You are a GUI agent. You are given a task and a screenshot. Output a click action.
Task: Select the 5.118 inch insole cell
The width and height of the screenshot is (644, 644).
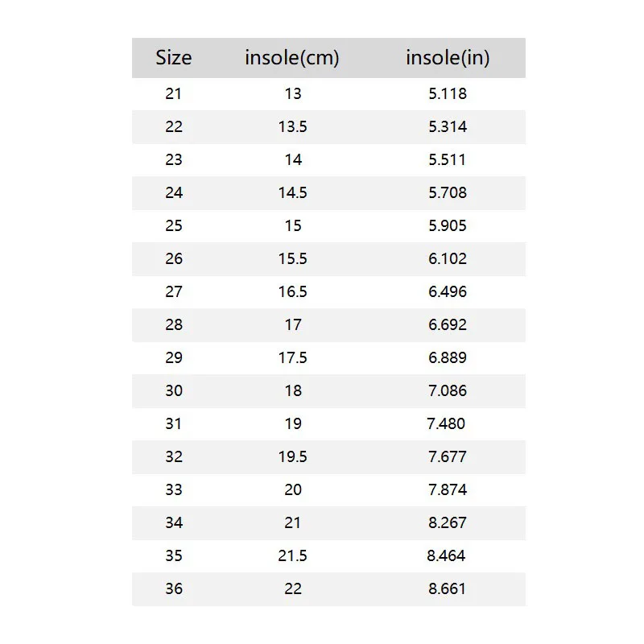pos(448,93)
